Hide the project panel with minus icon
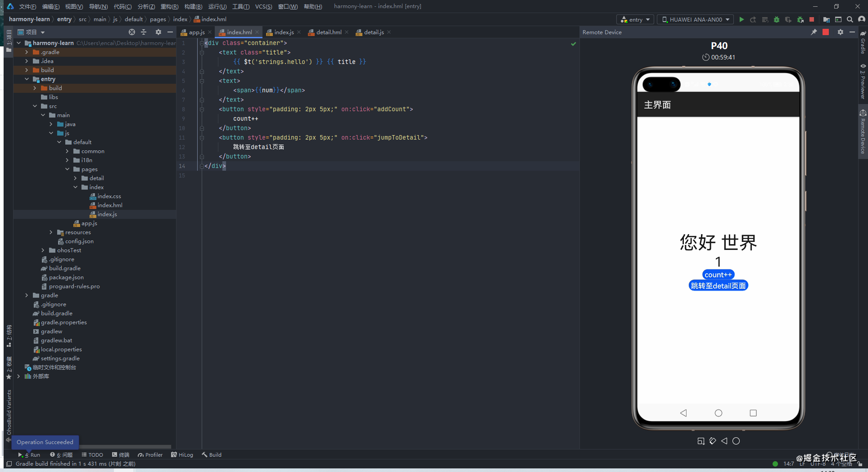This screenshot has width=868, height=472. (170, 32)
